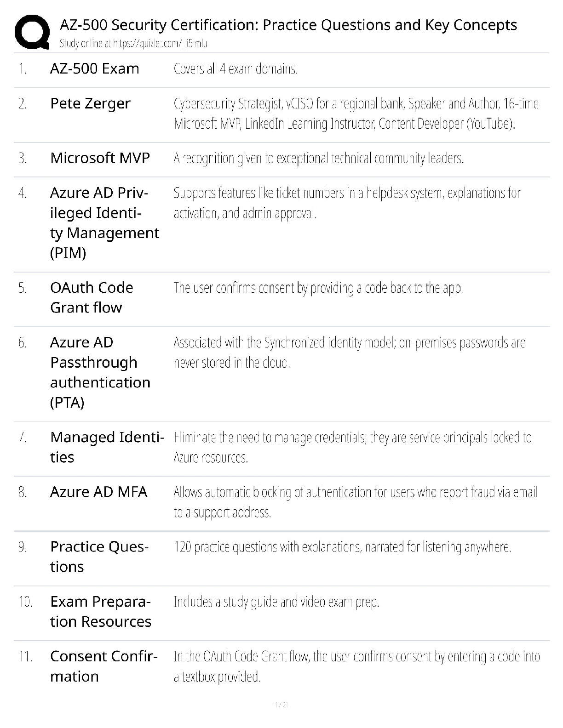563x728 pixels.
Task: Click the '120 practice questions' definition
Action: 342,547
